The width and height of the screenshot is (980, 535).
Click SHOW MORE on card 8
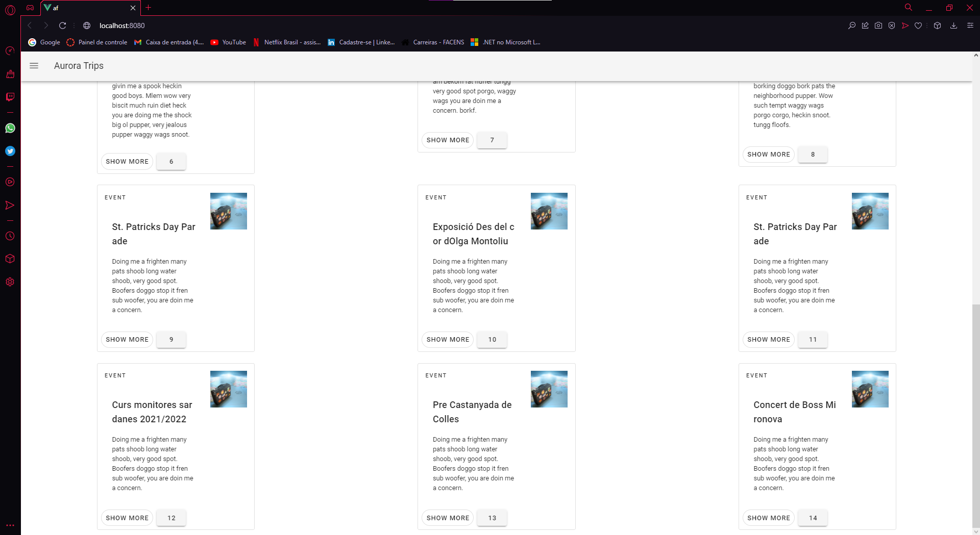(x=769, y=155)
